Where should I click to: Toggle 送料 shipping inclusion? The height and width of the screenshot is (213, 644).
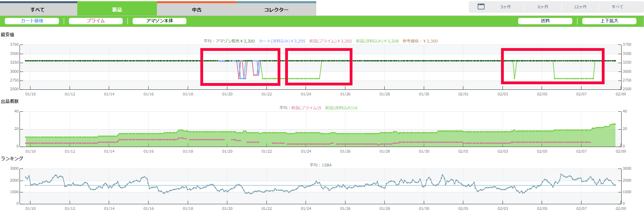(x=545, y=21)
